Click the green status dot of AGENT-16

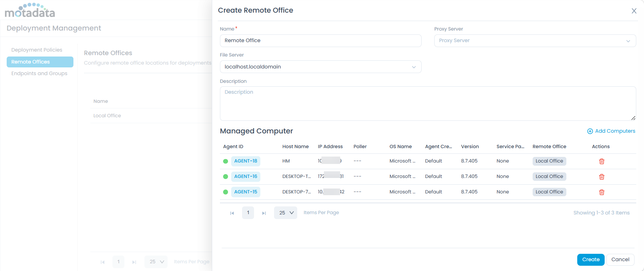226,177
